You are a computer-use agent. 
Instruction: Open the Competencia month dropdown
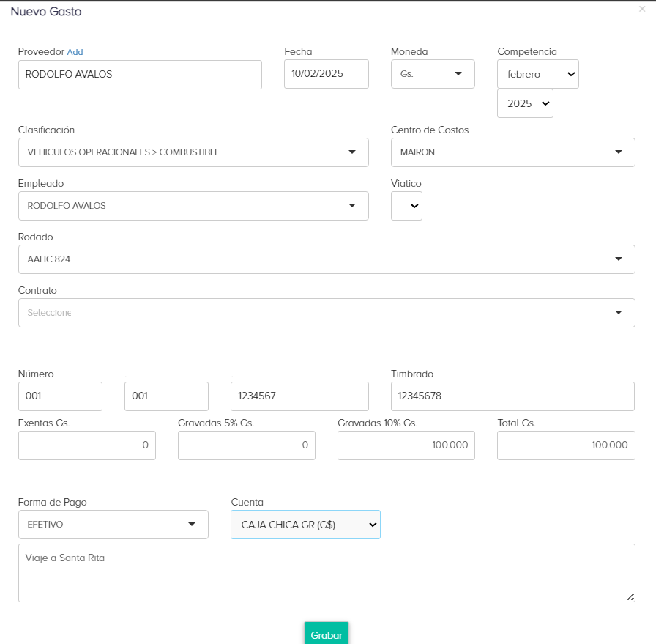click(x=537, y=74)
